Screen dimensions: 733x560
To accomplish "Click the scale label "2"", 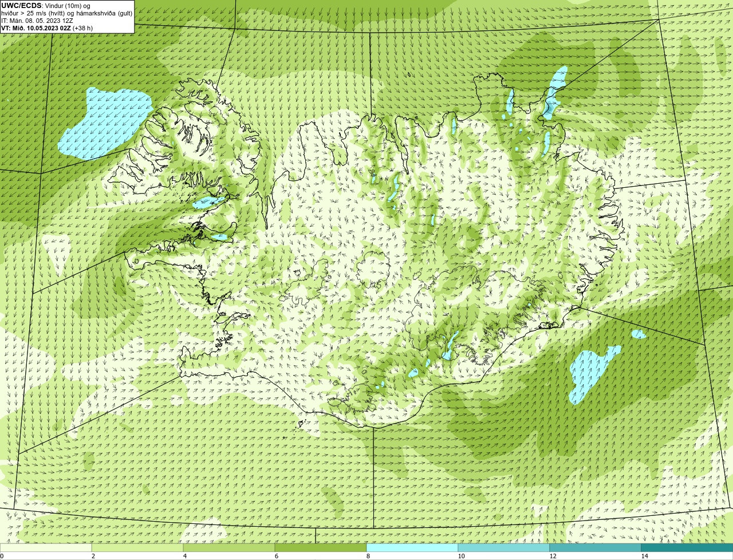I will coord(93,556).
